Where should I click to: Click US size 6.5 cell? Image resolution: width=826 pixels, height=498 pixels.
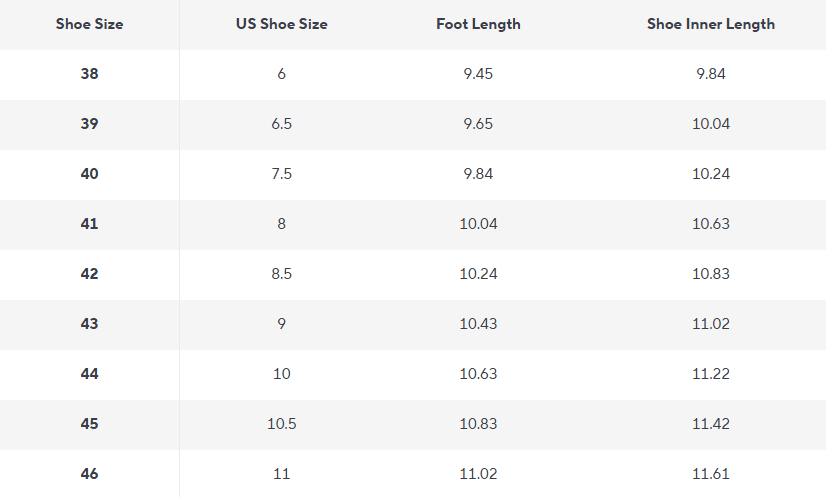pos(282,124)
